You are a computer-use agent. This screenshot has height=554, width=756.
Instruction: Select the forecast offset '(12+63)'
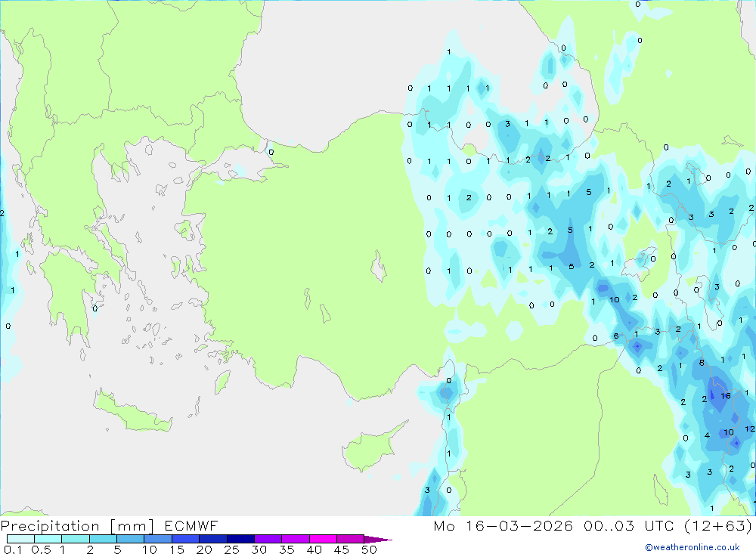pyautogui.click(x=718, y=526)
